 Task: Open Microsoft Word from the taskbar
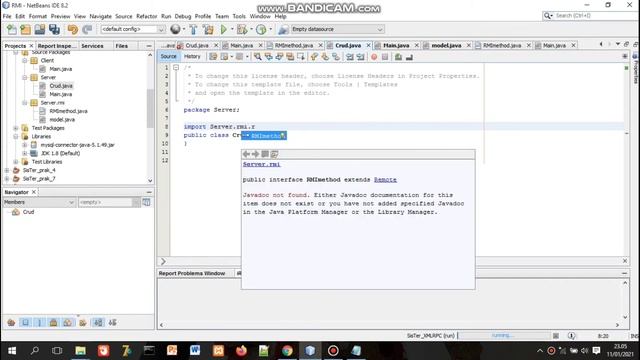pos(195,351)
